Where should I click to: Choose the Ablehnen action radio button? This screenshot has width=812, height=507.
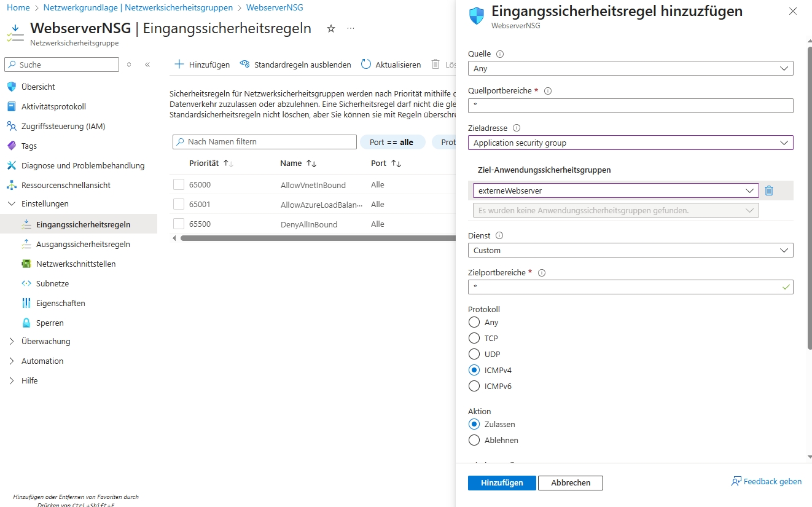point(474,440)
